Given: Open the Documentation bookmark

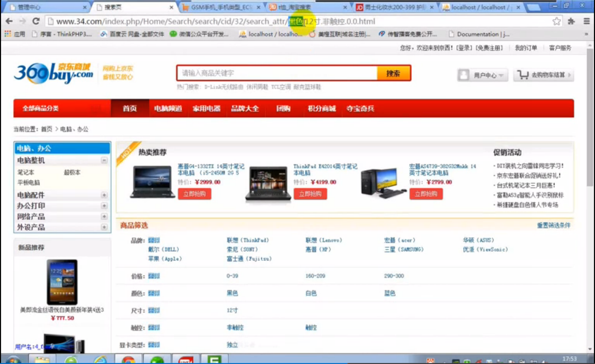Looking at the screenshot, I should pyautogui.click(x=479, y=34).
